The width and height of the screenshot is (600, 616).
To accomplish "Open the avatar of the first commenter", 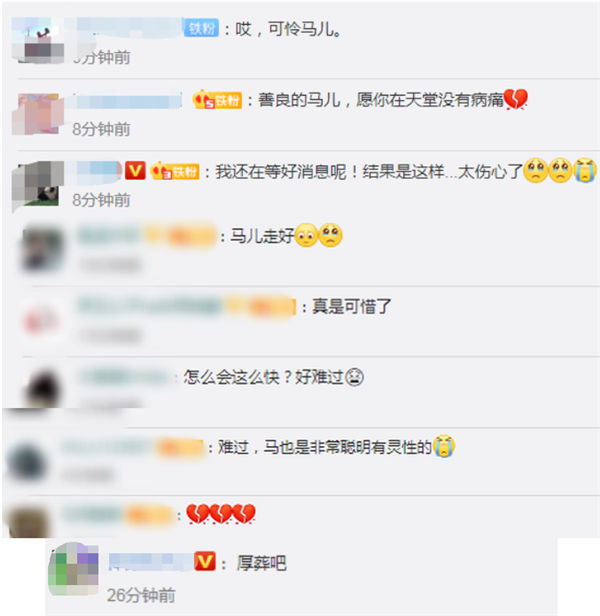I will coord(38,40).
